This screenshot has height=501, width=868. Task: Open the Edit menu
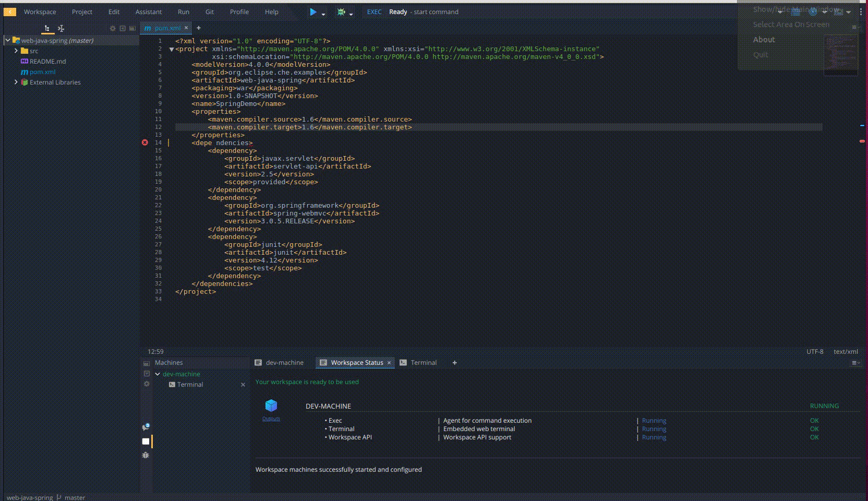pyautogui.click(x=114, y=11)
